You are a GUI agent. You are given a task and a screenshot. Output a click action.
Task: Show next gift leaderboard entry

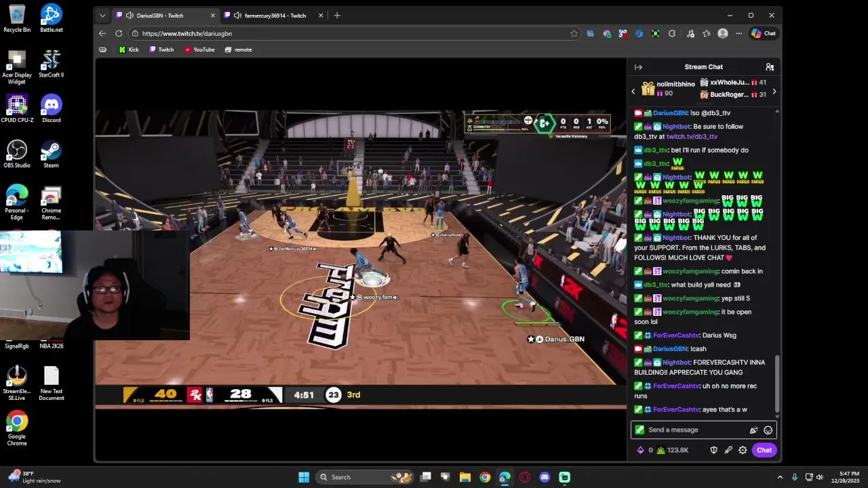774,91
